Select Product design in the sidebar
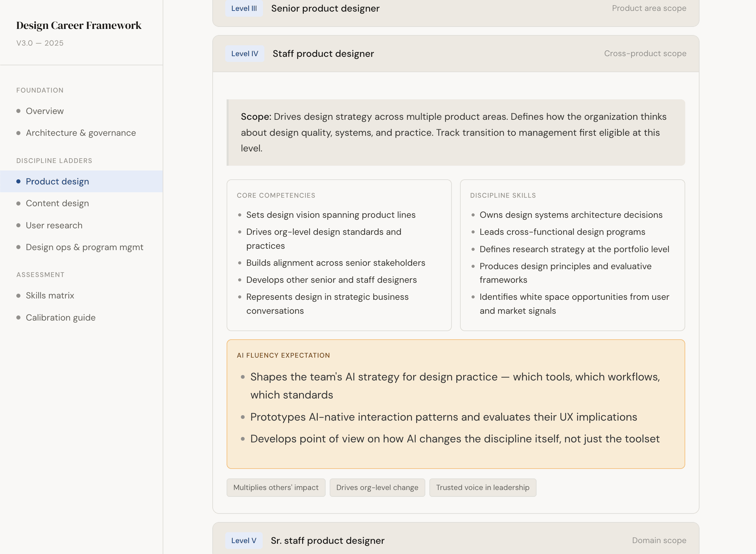Viewport: 756px width, 554px height. coord(57,181)
